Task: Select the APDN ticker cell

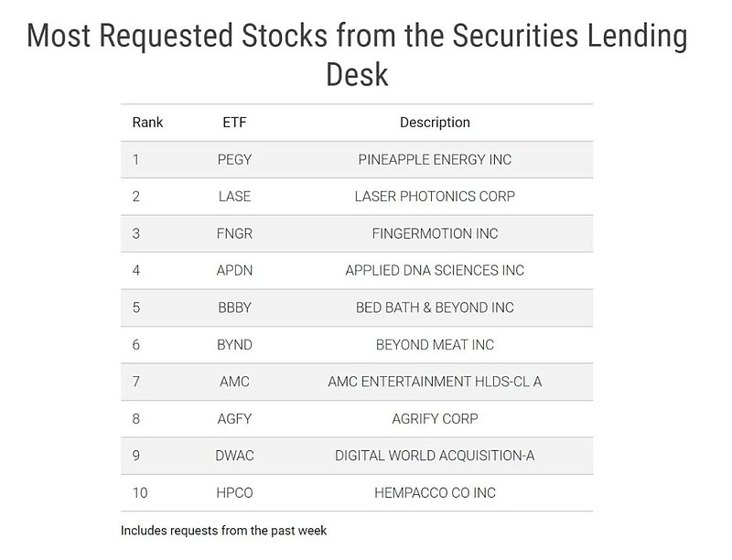Action: [x=234, y=271]
